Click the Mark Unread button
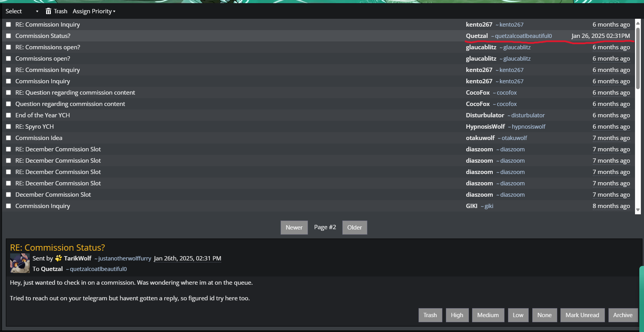This screenshot has height=332, width=644. [582, 315]
